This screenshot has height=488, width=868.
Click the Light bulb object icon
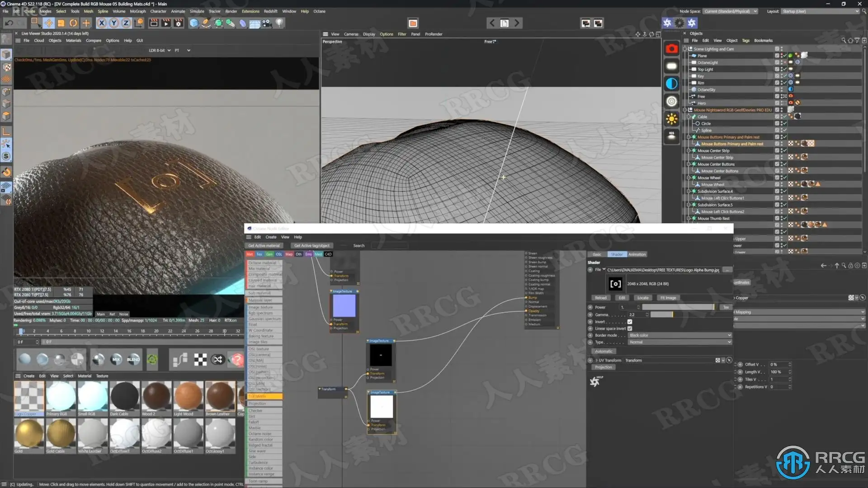pos(279,23)
